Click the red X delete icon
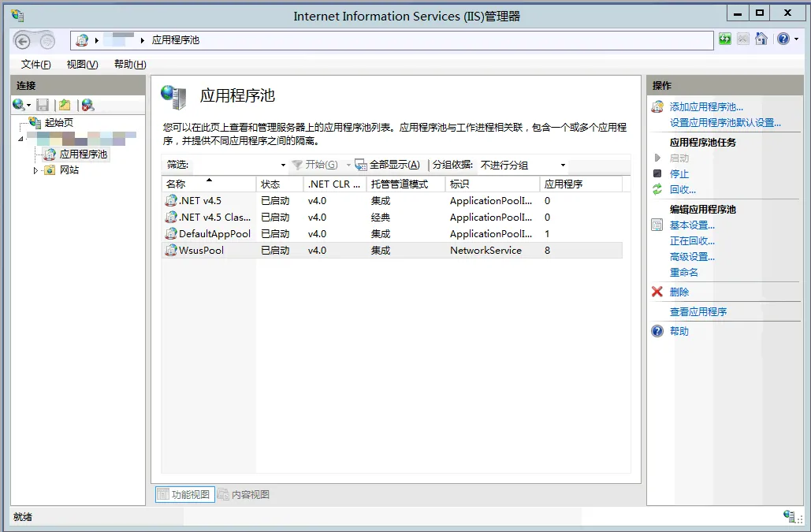Screen dimensions: 811x532 tap(657, 292)
